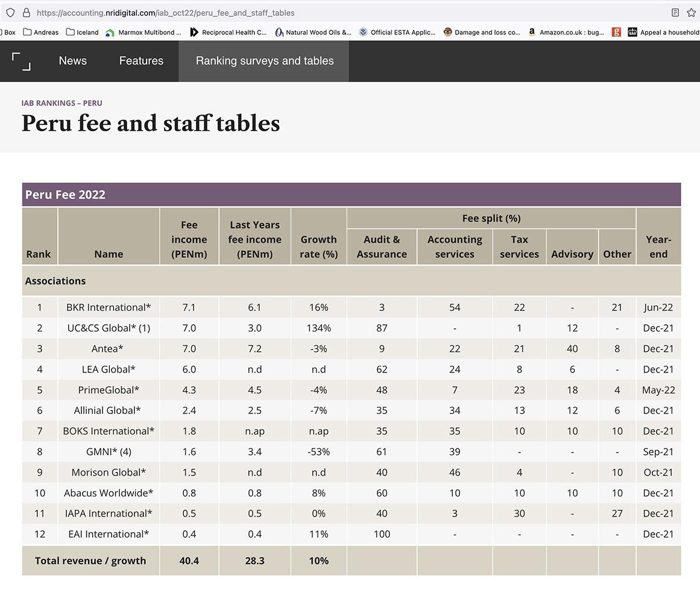
Task: Open the Natural Wood Oils bookmark
Action: coord(313,33)
